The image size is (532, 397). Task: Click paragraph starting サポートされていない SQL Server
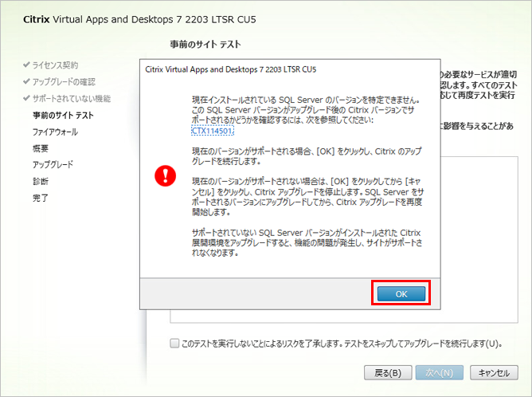[307, 243]
